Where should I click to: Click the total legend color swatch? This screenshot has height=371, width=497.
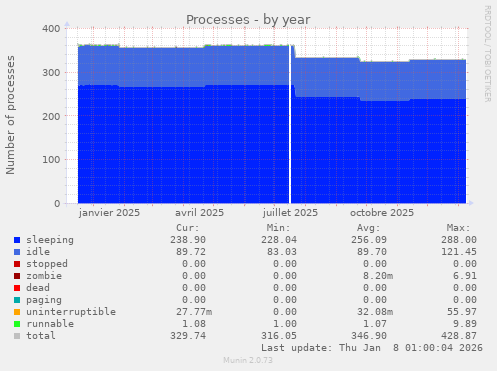[17, 336]
